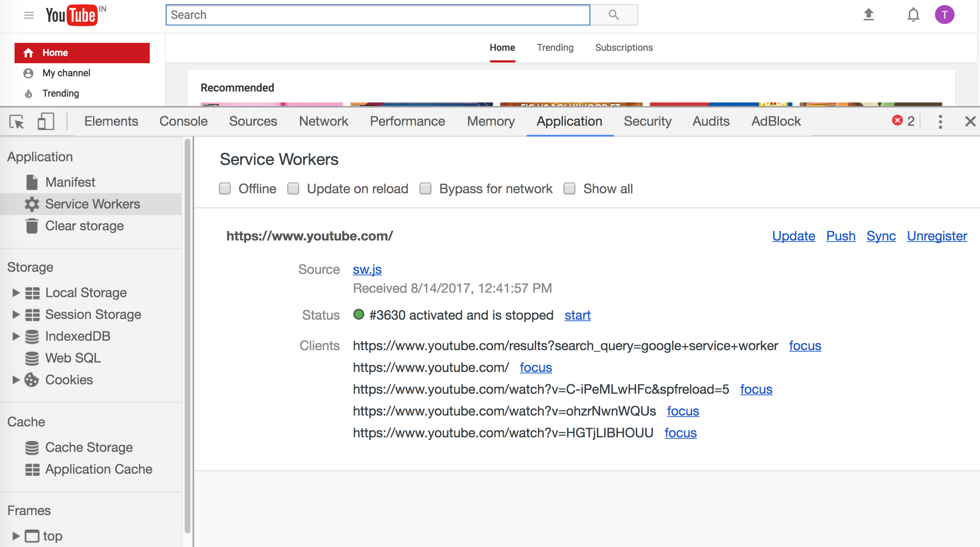The width and height of the screenshot is (980, 547).
Task: Open the Trending tab on YouTube
Action: pyautogui.click(x=555, y=48)
